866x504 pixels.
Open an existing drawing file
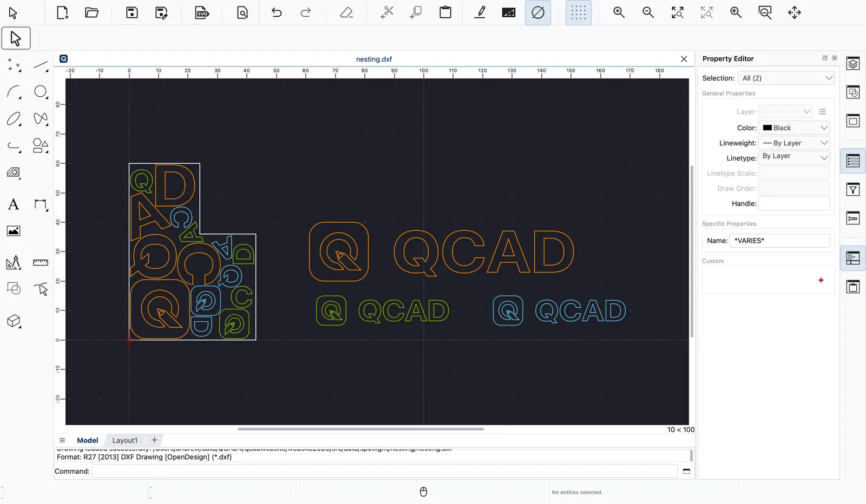92,12
